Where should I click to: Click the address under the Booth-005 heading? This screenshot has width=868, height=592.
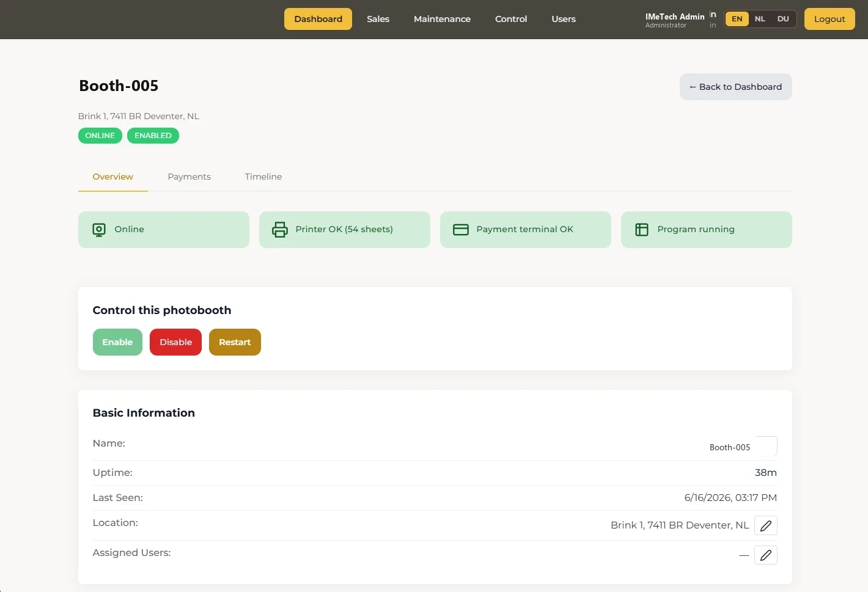(139, 116)
